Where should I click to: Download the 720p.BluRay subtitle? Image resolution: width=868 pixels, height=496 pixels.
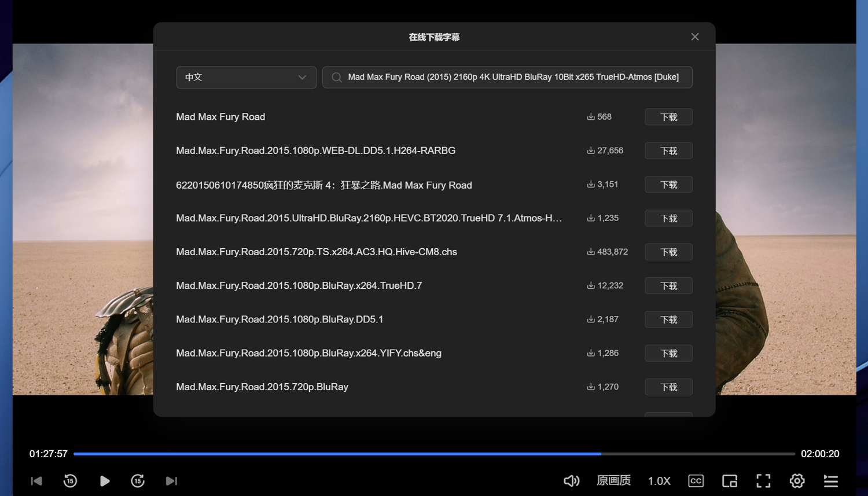point(668,387)
